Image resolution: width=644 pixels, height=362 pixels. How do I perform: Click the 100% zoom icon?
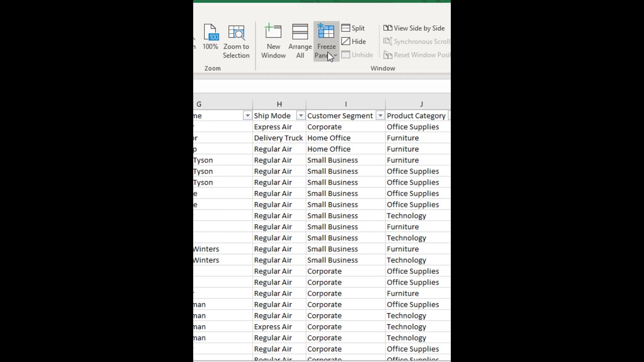click(210, 38)
